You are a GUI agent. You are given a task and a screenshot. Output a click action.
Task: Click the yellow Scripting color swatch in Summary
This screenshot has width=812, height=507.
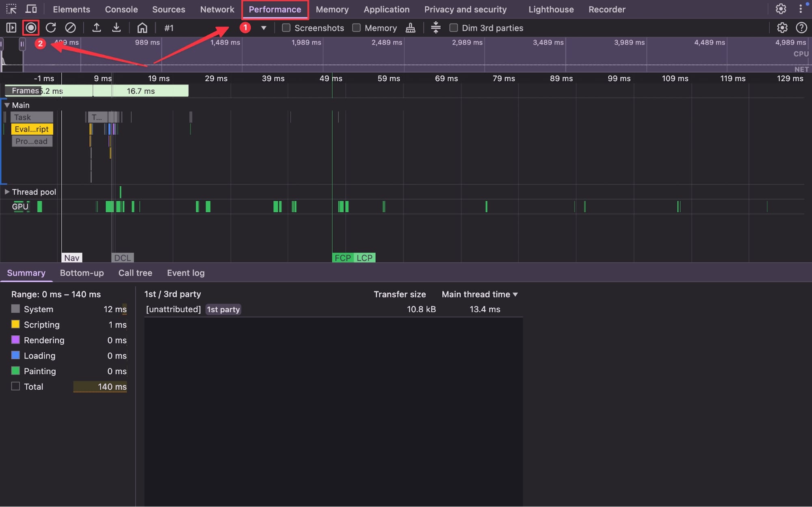click(15, 324)
